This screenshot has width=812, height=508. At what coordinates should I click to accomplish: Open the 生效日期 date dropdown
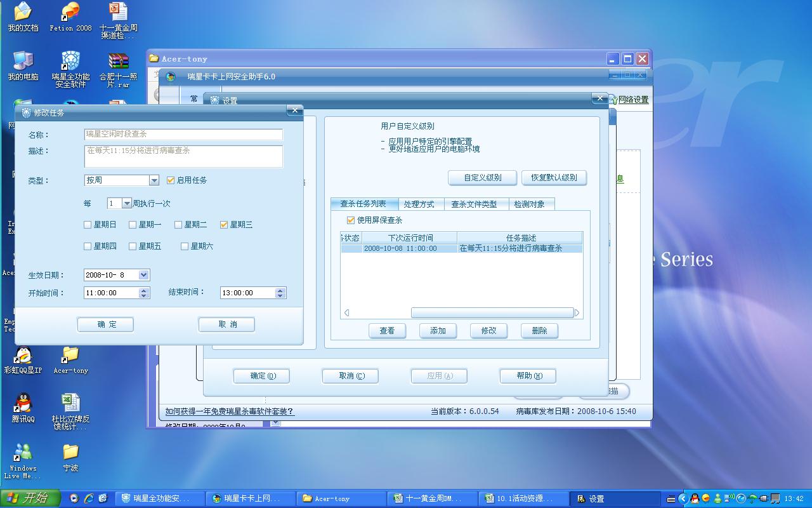click(143, 275)
